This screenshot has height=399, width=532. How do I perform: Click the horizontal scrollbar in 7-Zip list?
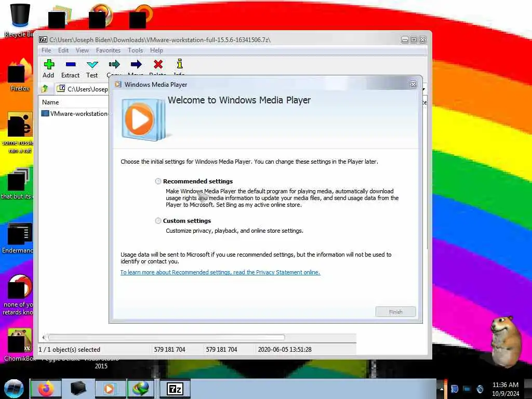[166, 337]
